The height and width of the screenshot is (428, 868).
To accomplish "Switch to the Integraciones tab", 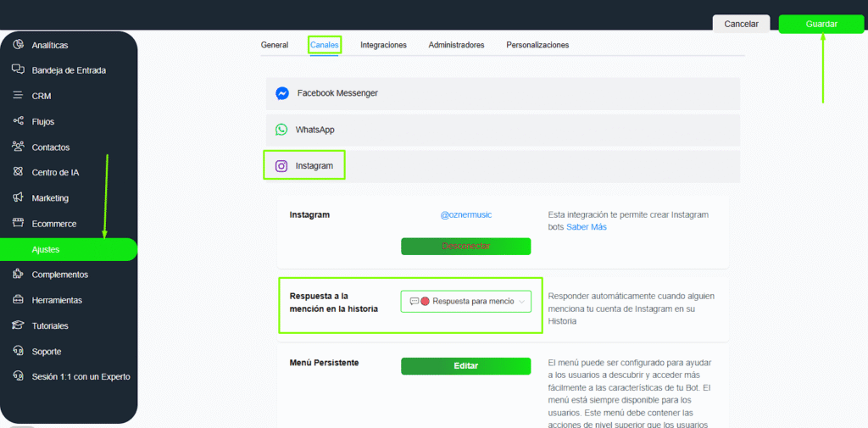I will tap(383, 45).
